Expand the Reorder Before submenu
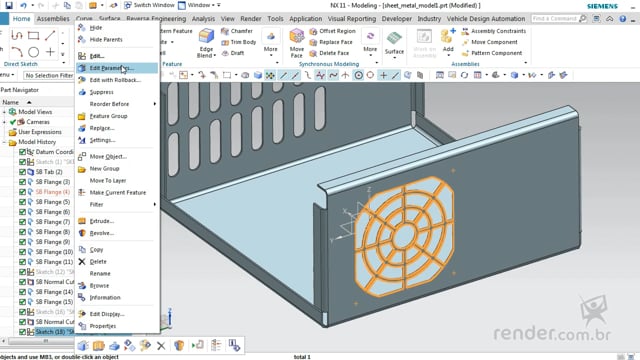Screen dimensions: 640x360 point(117,104)
